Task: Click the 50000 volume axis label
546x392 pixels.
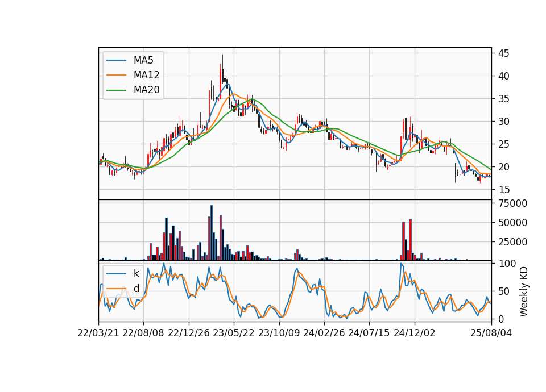Action: point(512,223)
